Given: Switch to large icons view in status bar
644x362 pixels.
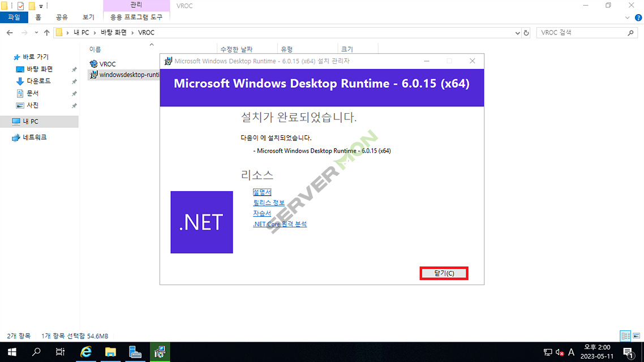Looking at the screenshot, I should [x=637, y=336].
